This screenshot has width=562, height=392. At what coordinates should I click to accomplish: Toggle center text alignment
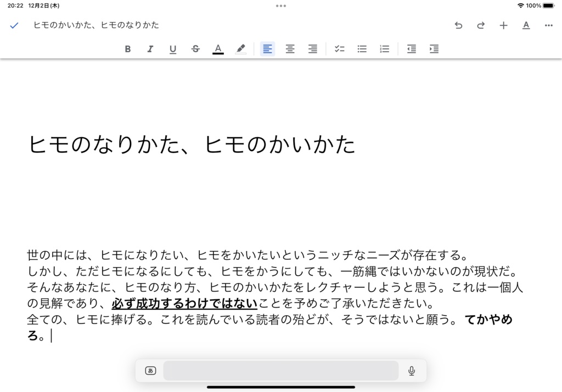290,49
